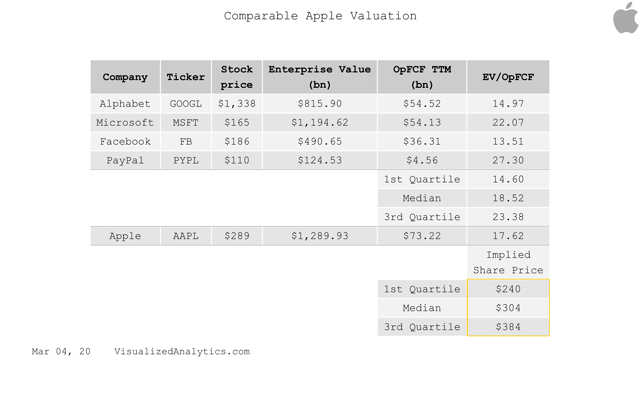This screenshot has width=640, height=396.
Task: Click the Enterprise Value (bn) header
Action: (x=320, y=77)
